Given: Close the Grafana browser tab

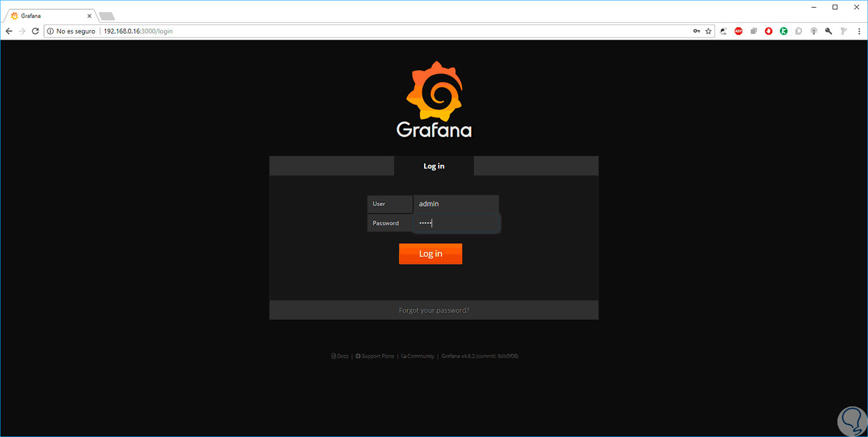Looking at the screenshot, I should (x=89, y=16).
